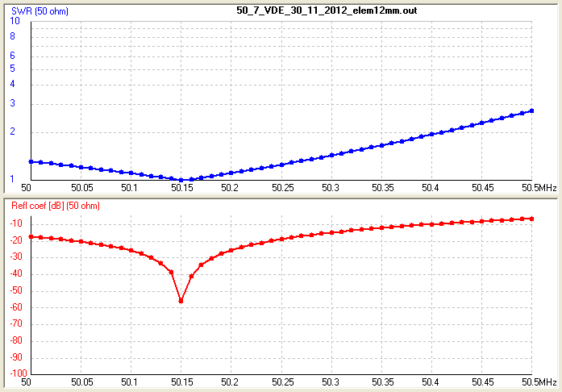Image resolution: width=562 pixels, height=392 pixels.
Task: Click the red reflection dip point near -56 dB
Action: tap(181, 301)
